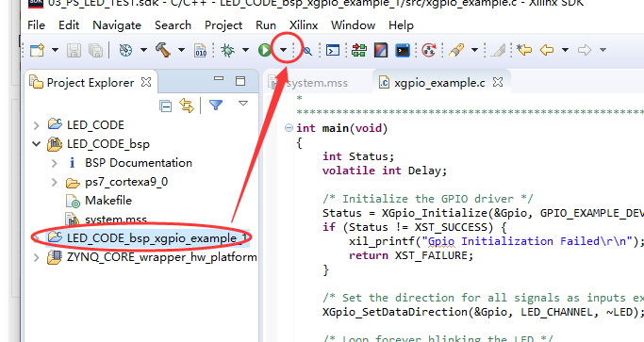Click the blue filter funnel icon
The image size is (644, 342).
(216, 106)
